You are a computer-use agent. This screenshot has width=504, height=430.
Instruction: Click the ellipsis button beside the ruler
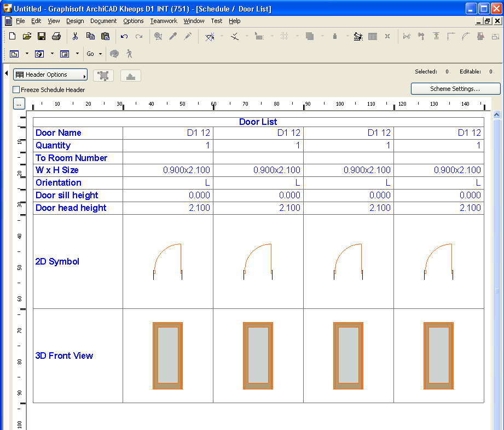[19, 104]
